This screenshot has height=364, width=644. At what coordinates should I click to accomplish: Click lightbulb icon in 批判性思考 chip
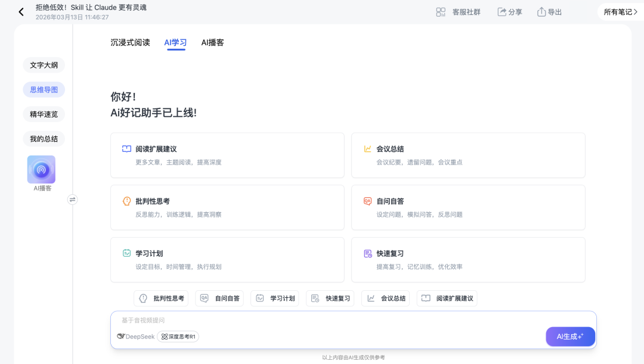point(143,298)
